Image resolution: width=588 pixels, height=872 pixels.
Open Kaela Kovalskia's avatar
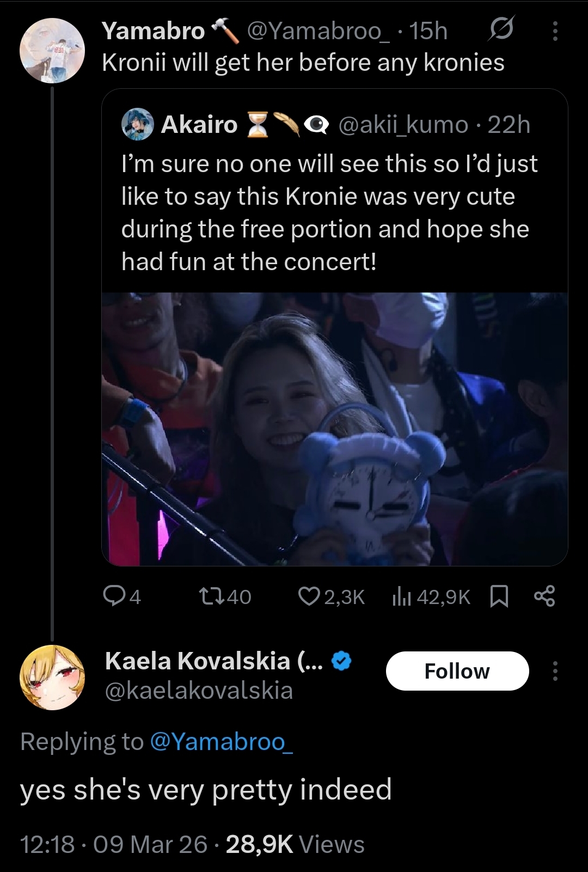52,678
